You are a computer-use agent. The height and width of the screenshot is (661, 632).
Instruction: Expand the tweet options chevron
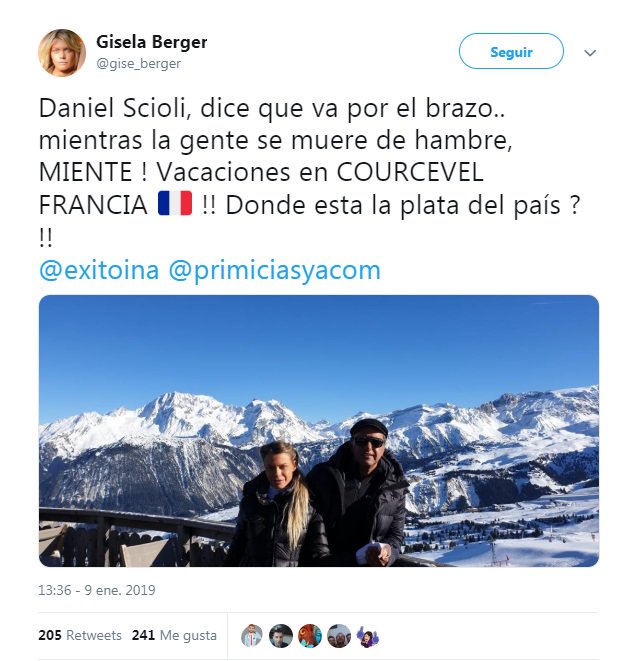tap(590, 53)
